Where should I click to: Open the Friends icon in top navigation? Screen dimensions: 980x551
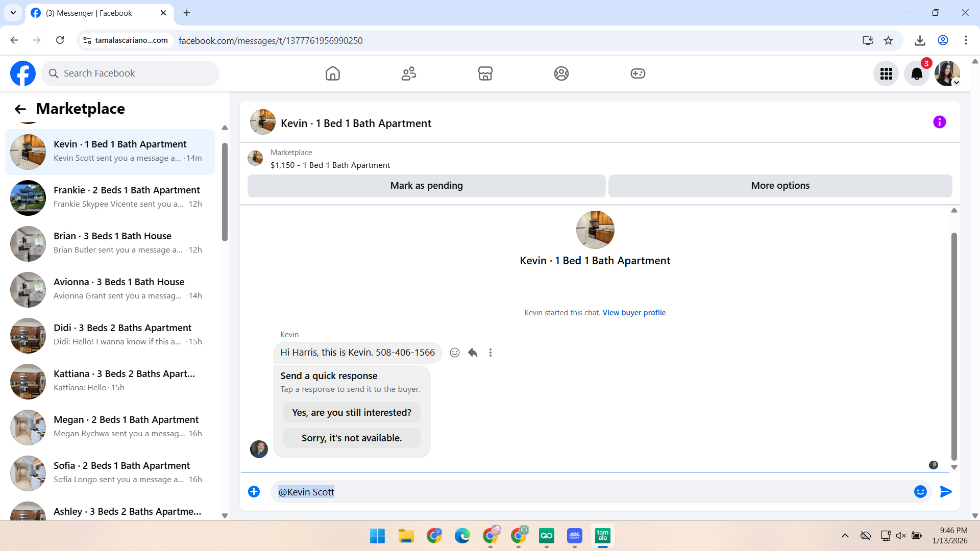(408, 73)
